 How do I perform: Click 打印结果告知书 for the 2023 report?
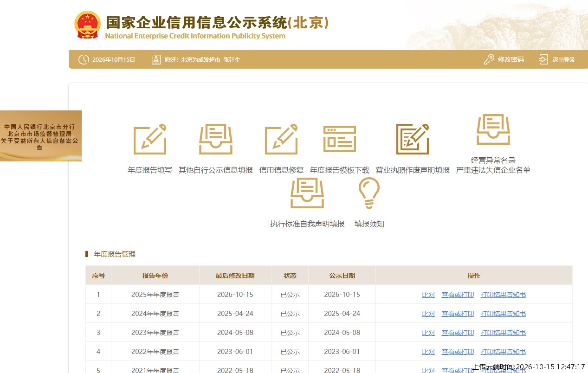coord(503,333)
